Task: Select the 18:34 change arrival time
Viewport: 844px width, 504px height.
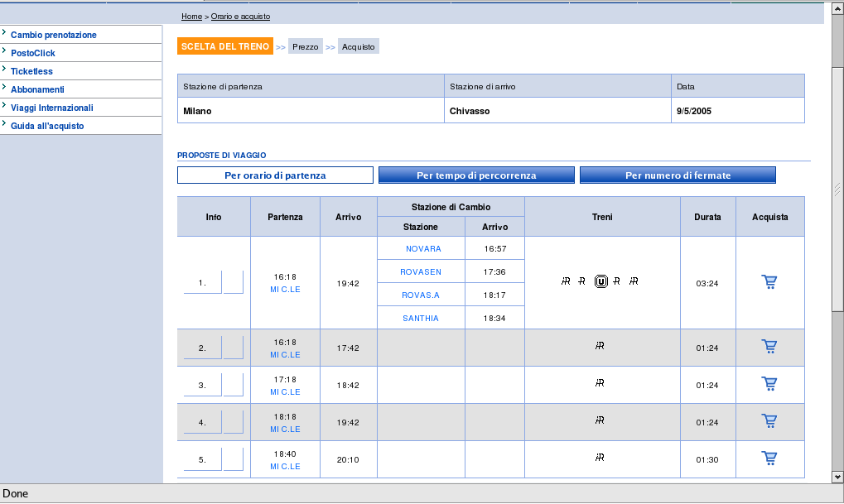Action: click(494, 319)
